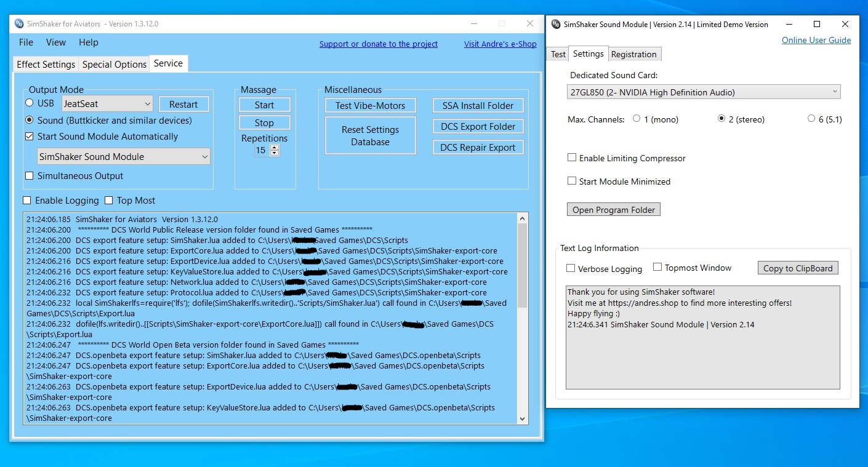
Task: Click DCS Repair Export button
Action: pos(478,148)
